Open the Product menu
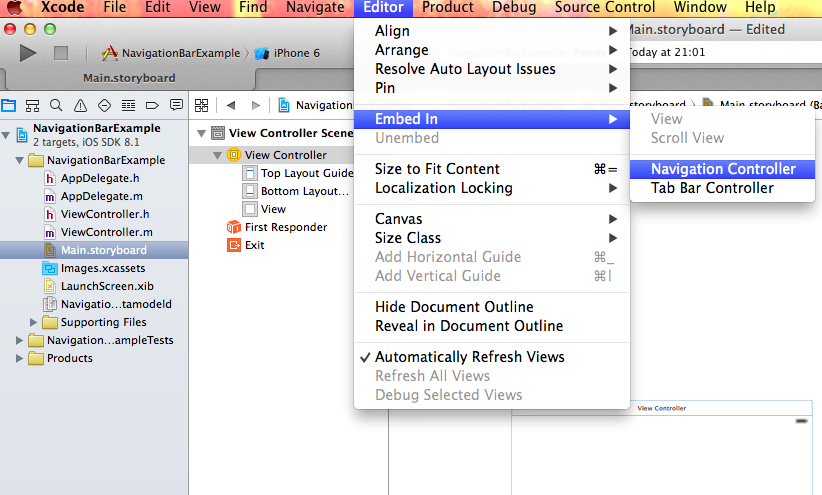822x495 pixels. pyautogui.click(x=448, y=7)
